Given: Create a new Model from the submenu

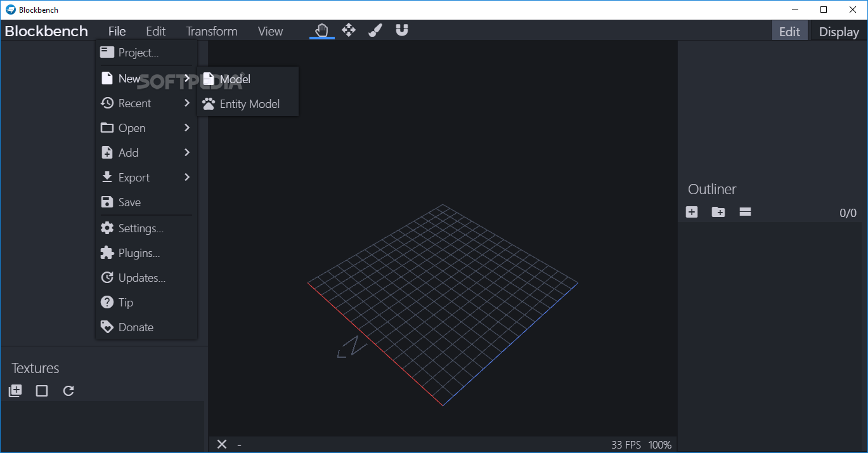Looking at the screenshot, I should coord(248,79).
